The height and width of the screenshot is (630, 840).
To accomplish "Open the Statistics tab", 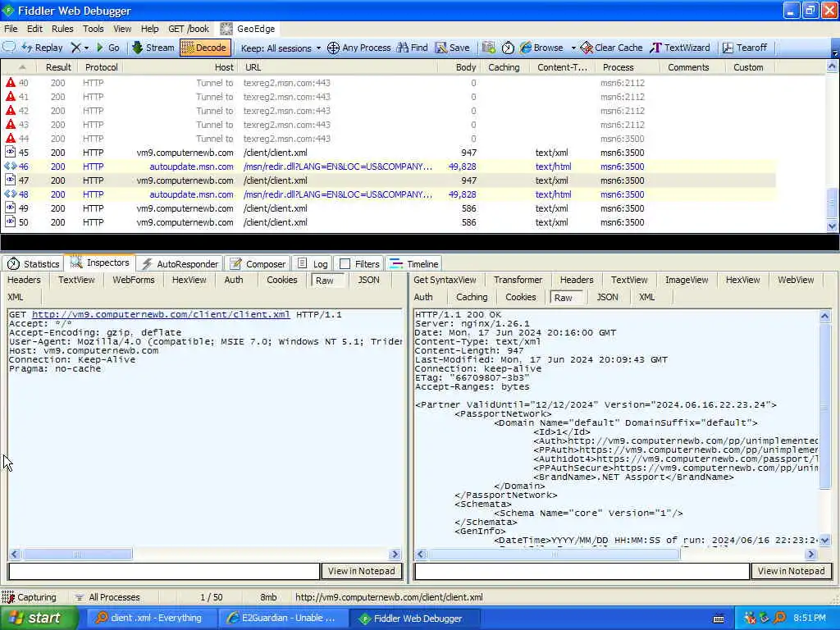I will [x=33, y=263].
